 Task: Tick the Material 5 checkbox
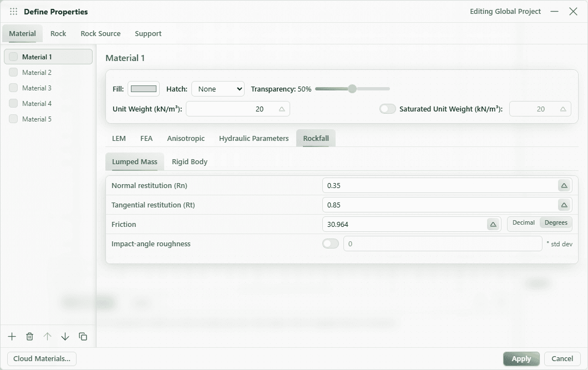pos(13,119)
